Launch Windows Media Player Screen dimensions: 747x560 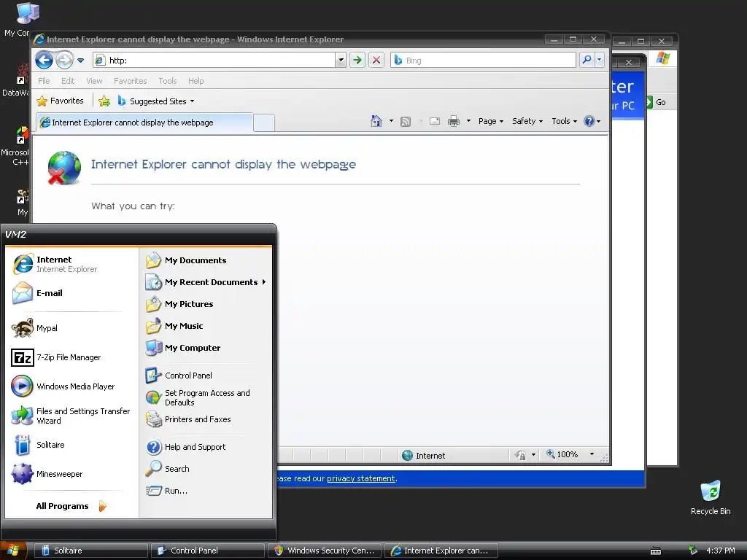71,386
